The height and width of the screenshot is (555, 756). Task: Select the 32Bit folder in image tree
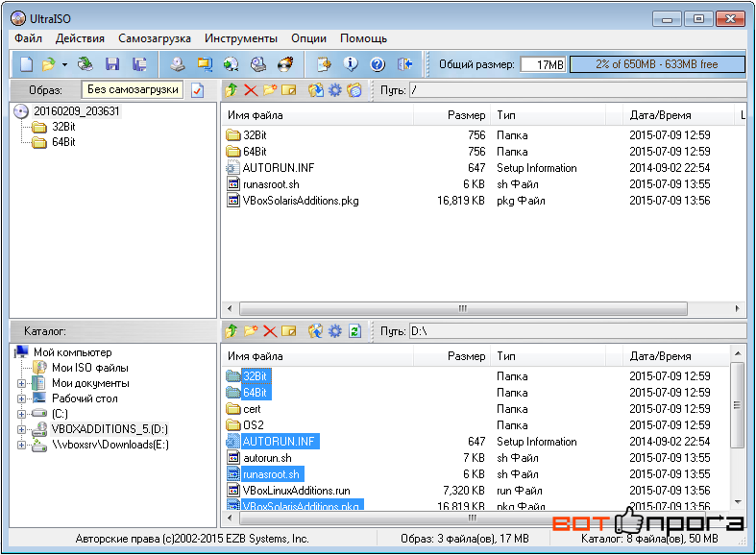tap(63, 127)
